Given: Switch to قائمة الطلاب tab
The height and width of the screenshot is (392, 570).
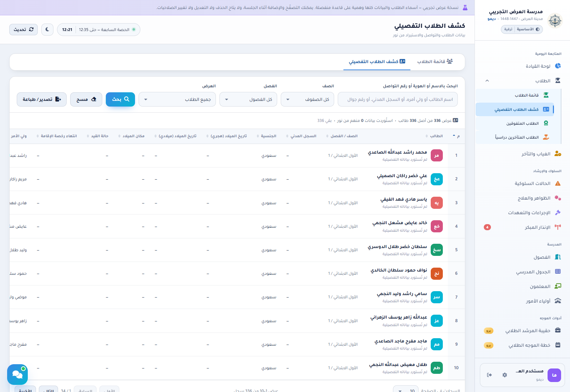Looking at the screenshot, I should point(435,62).
